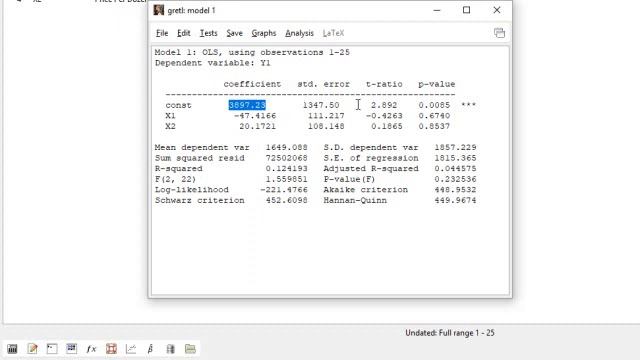Click the 'p-value' column header
The width and height of the screenshot is (640, 360).
[x=436, y=84]
